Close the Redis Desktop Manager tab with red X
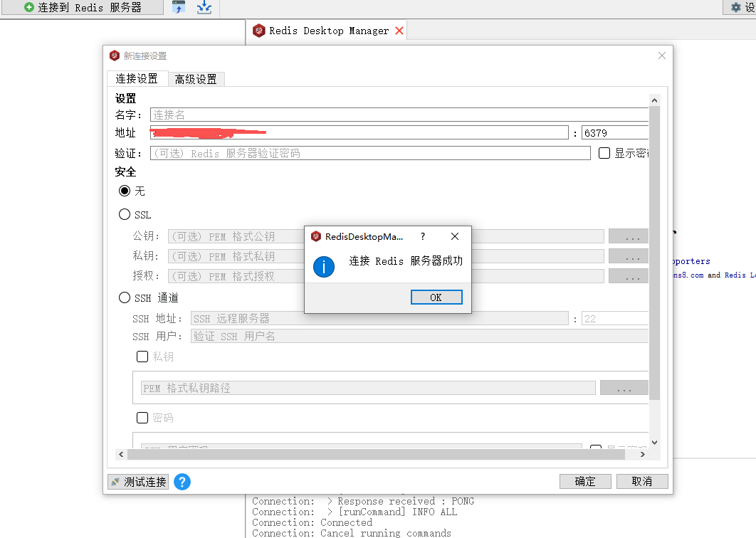This screenshot has width=756, height=538. (399, 31)
